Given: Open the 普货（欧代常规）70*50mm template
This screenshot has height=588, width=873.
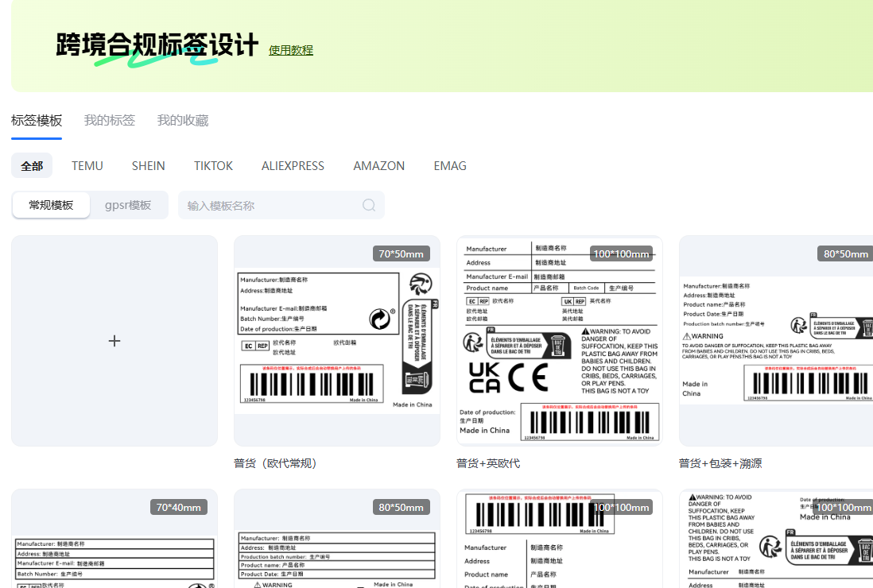Looking at the screenshot, I should click(x=336, y=341).
